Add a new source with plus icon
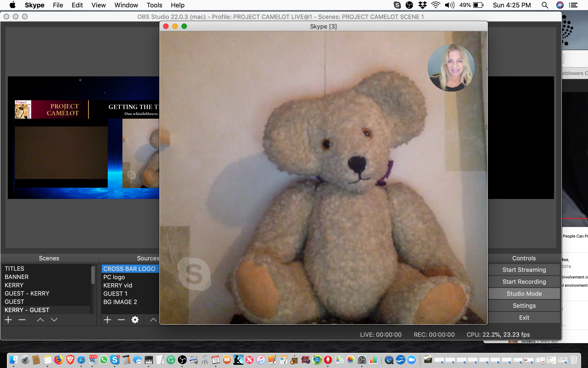 point(107,319)
